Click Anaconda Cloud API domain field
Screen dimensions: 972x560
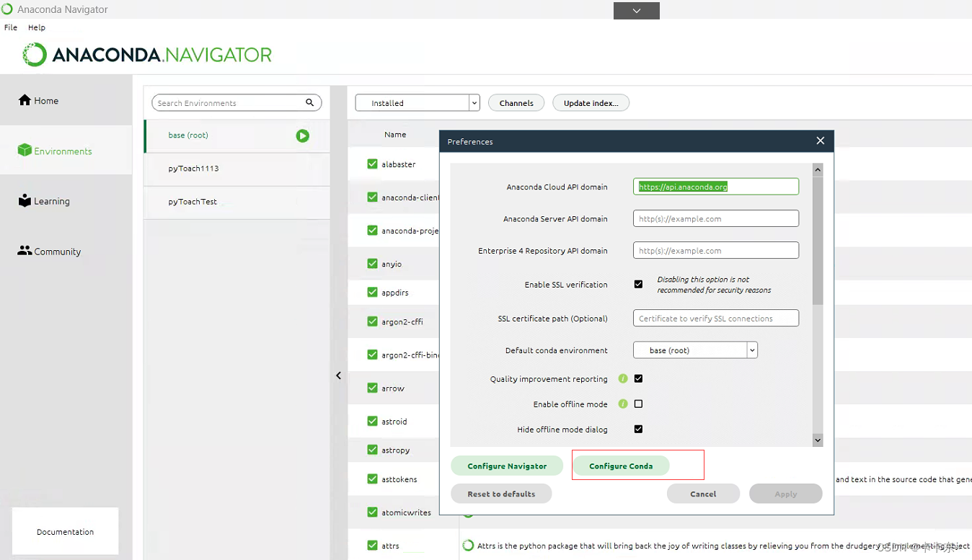[716, 187]
